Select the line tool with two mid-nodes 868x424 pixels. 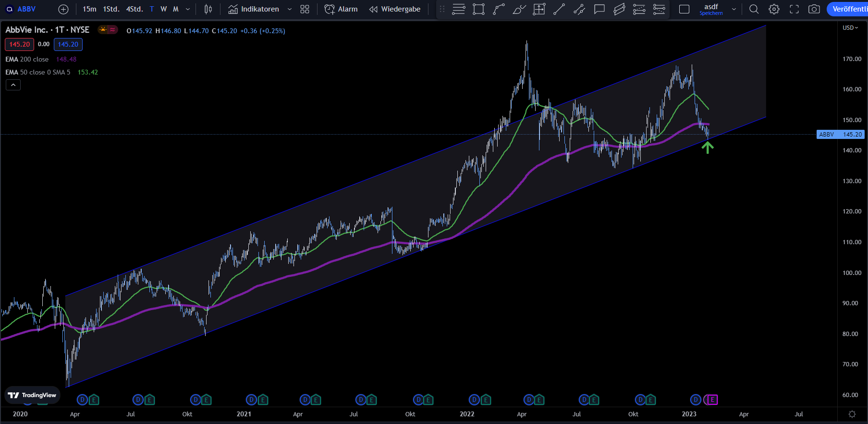click(579, 9)
